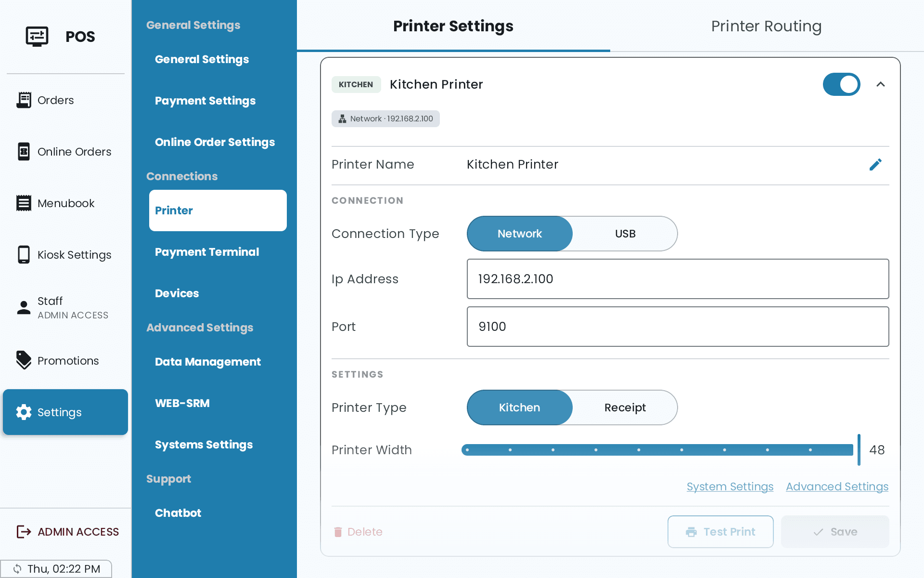Click the Printer Width slider track
This screenshot has height=578, width=924.
(657, 450)
